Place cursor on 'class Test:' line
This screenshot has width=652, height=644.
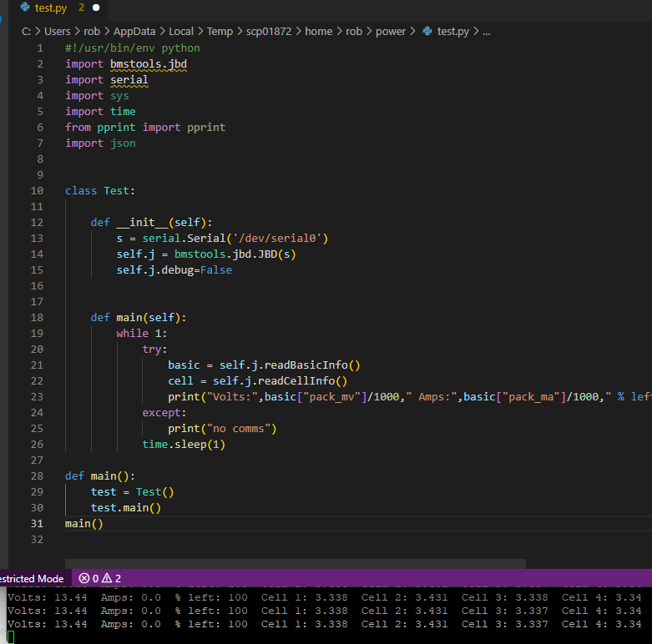point(100,191)
